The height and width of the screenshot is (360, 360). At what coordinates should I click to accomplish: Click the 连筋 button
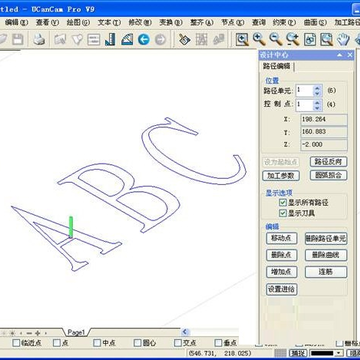[x=326, y=272]
